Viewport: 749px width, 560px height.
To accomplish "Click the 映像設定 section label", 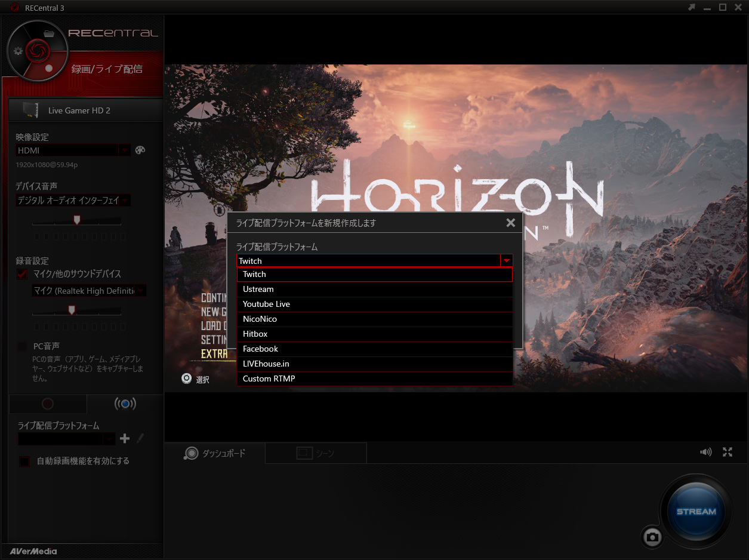I will (32, 137).
